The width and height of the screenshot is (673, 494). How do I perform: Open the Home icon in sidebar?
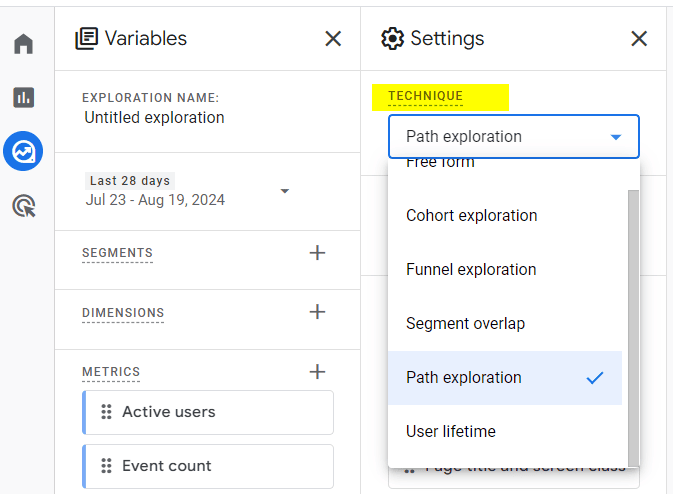click(x=23, y=44)
